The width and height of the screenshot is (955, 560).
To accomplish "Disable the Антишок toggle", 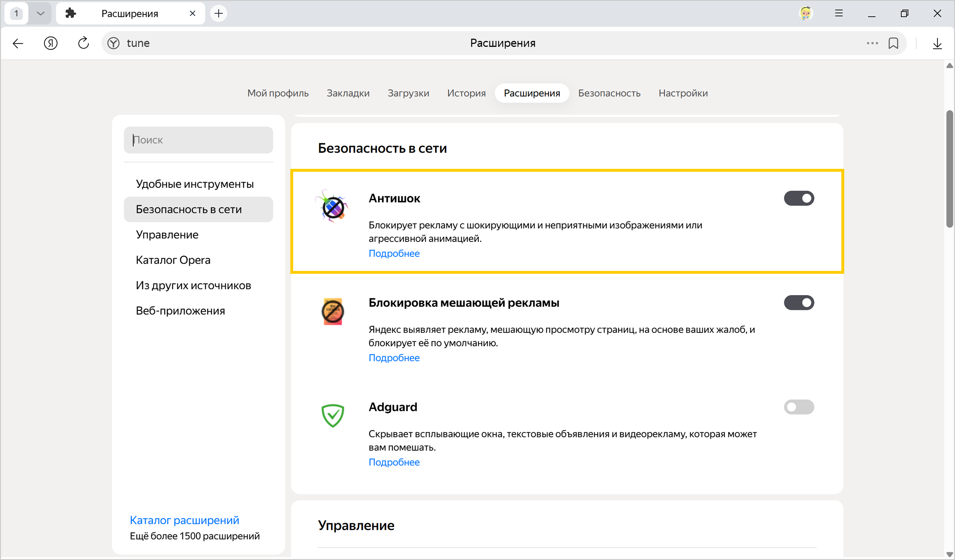I will coord(798,198).
